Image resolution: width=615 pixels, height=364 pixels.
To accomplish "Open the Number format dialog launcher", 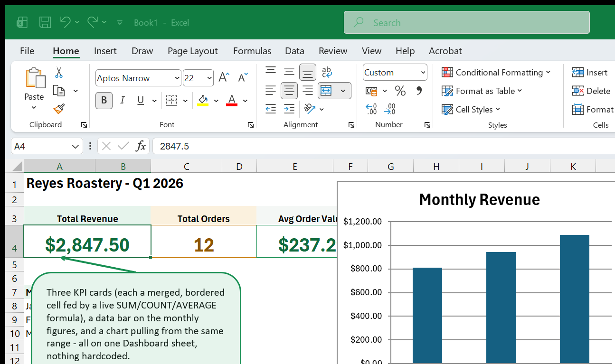I will [x=427, y=125].
